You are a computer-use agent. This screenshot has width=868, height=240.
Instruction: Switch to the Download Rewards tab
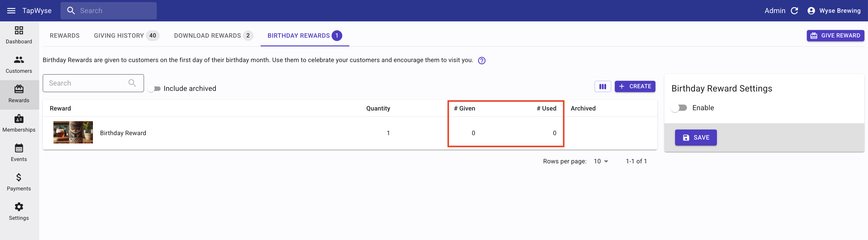(213, 36)
